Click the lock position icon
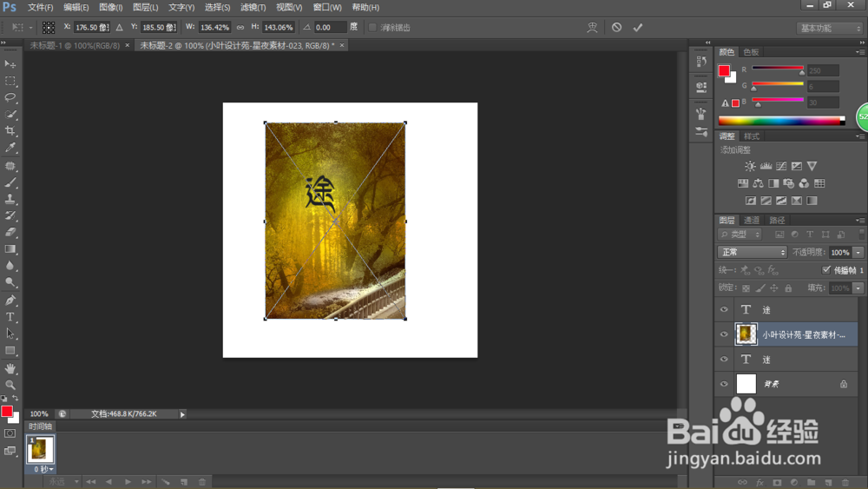This screenshot has width=868, height=489. (774, 288)
